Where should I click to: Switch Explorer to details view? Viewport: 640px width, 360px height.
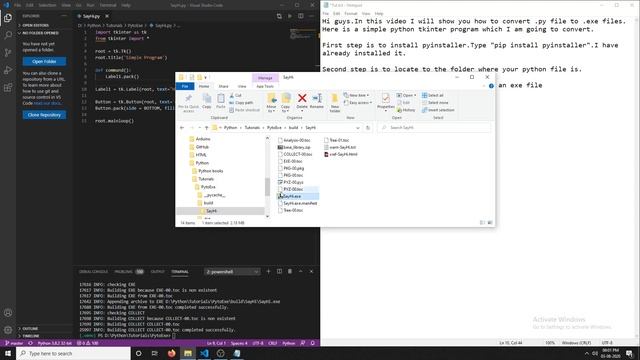point(482,223)
